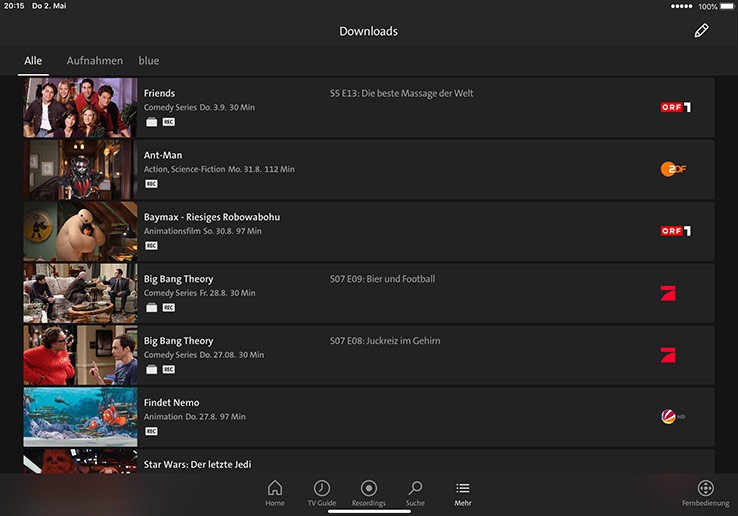Tap the home indicator bar at bottom
Screen dimensions: 738x516
(x=369, y=512)
